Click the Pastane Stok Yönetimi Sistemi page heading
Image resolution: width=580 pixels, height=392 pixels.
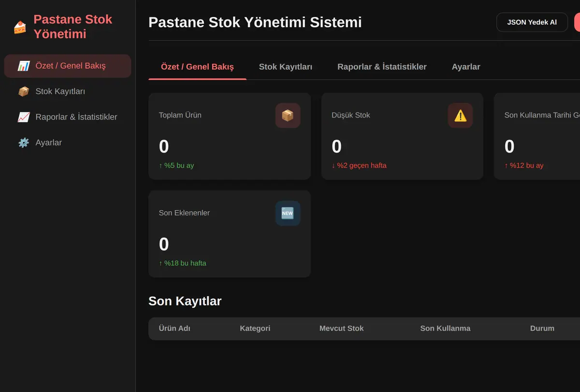pyautogui.click(x=255, y=22)
